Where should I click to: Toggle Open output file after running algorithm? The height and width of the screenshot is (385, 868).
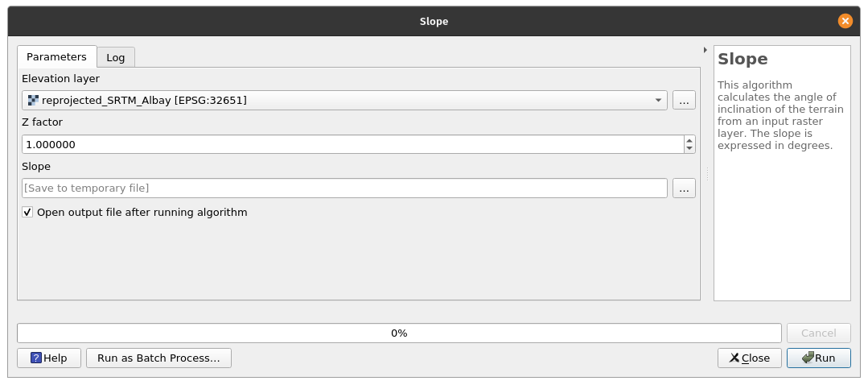pos(28,213)
